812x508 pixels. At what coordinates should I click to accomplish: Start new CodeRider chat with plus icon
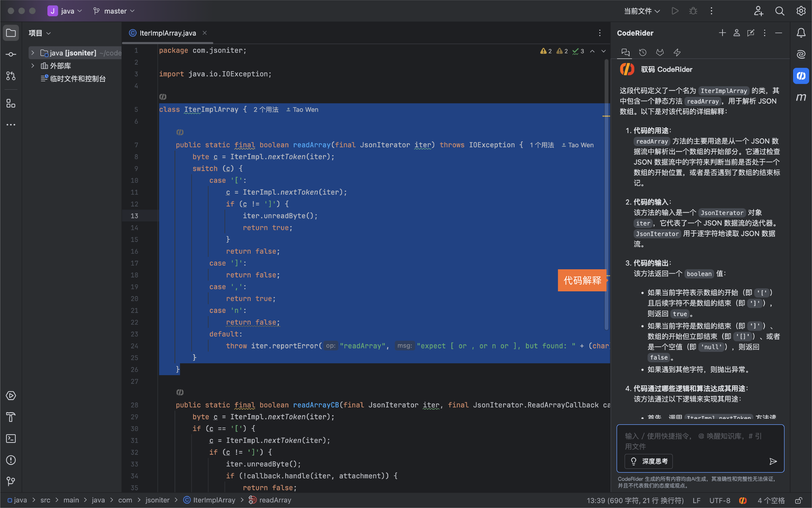(722, 33)
